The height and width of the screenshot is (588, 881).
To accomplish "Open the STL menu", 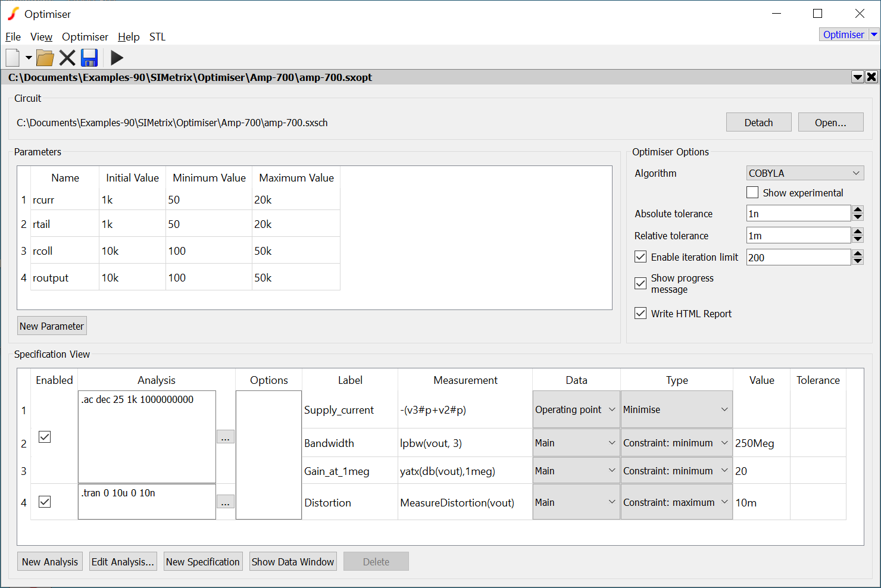I will (157, 37).
